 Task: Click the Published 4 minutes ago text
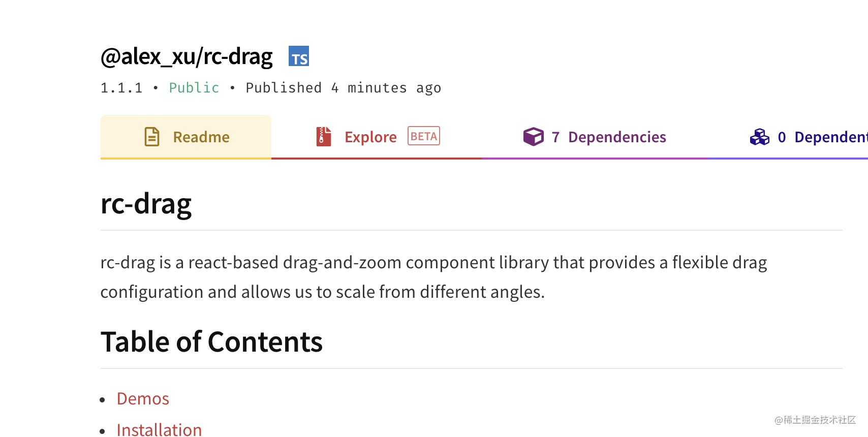(344, 88)
